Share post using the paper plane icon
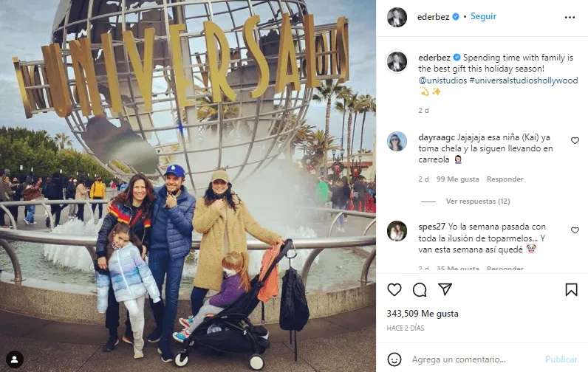Screen dimensions: 588x372 point(445,289)
